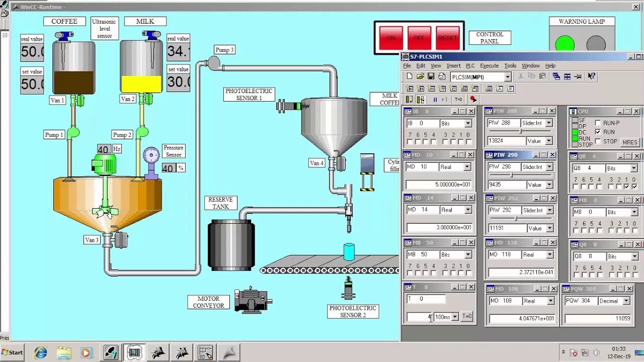Click the volume speaker icon in system tray
Image resolution: width=644 pixels, height=362 pixels.
tap(597, 352)
